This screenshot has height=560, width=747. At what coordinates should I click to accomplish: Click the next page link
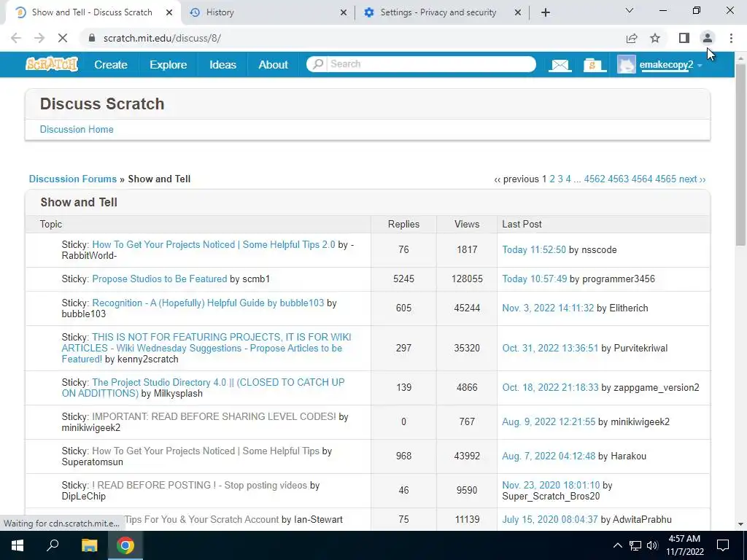692,179
